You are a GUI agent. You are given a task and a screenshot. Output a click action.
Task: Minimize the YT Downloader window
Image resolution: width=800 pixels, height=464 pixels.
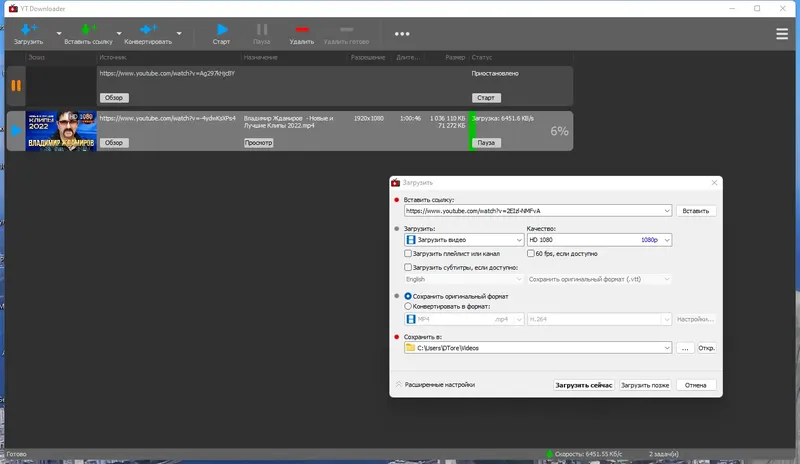pos(732,9)
